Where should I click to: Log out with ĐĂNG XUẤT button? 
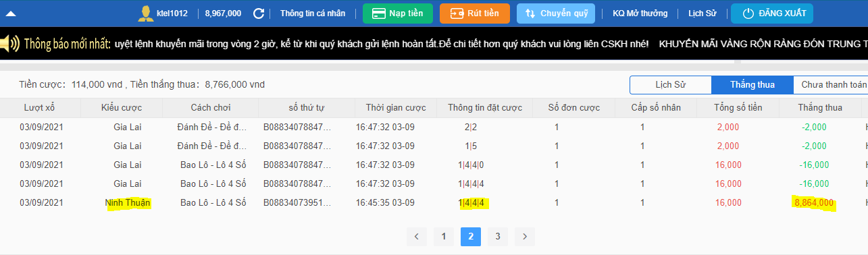772,13
